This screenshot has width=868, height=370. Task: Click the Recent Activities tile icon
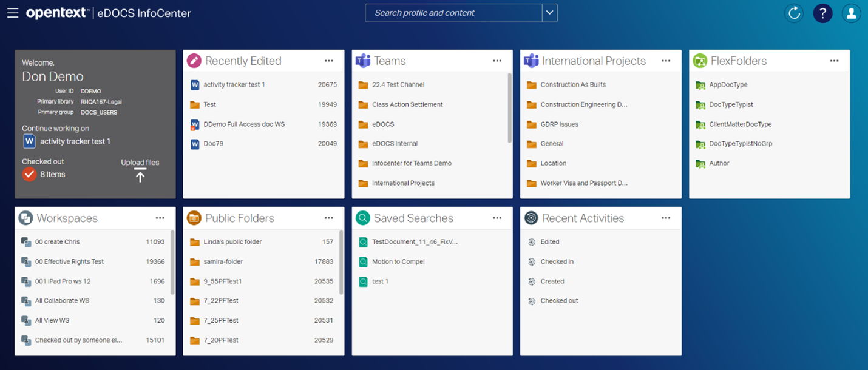(531, 217)
